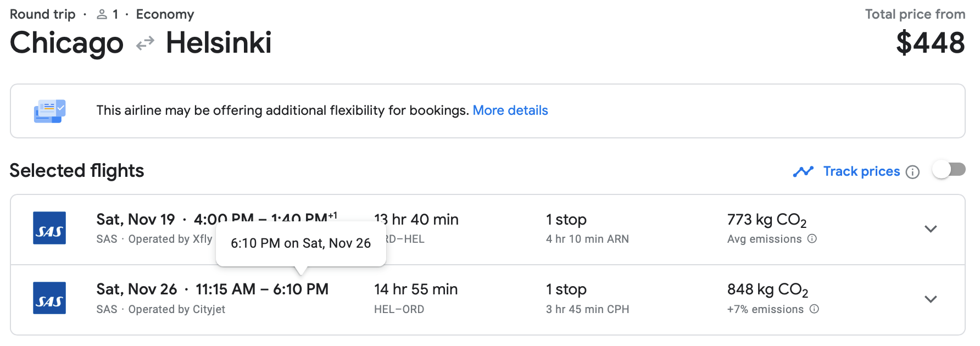This screenshot has width=980, height=346.
Task: Click the round-trip swap arrows between cities
Action: 145,43
